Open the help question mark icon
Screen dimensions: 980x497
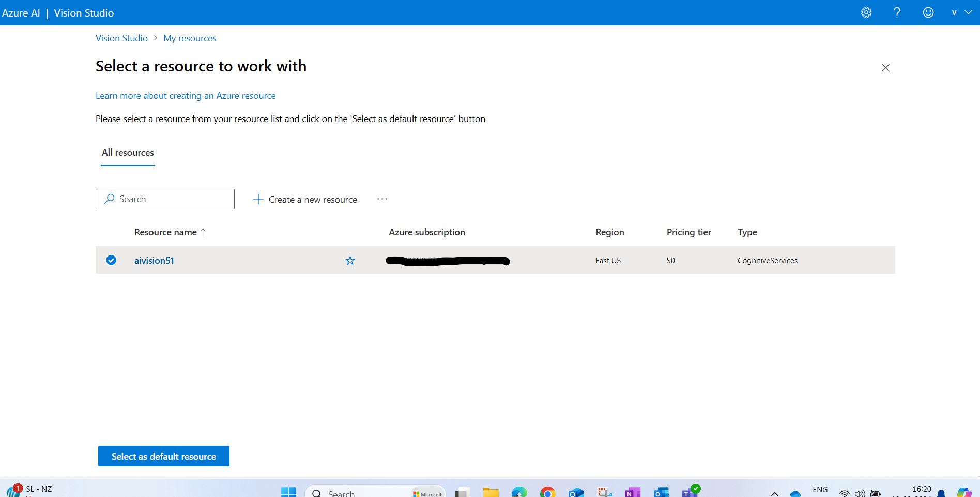point(897,12)
